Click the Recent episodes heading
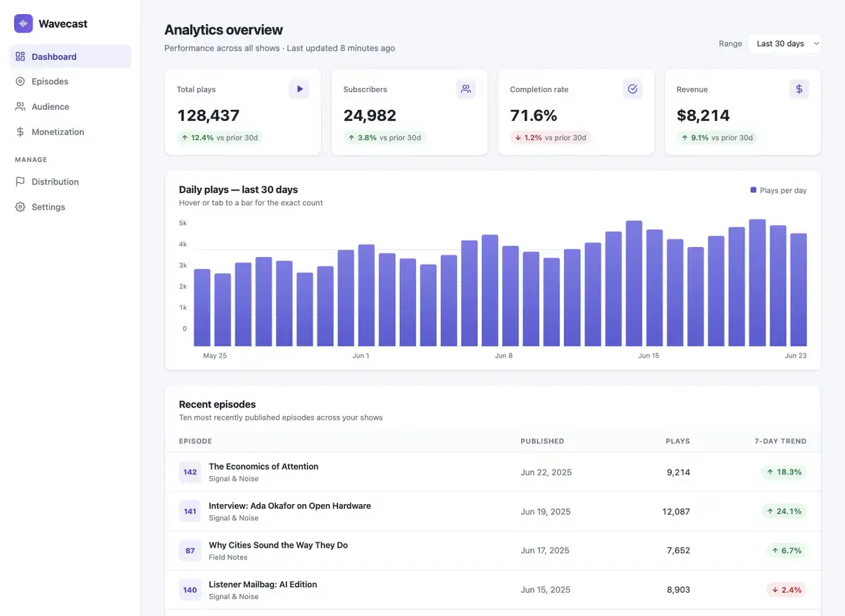The width and height of the screenshot is (845, 616). pyautogui.click(x=217, y=404)
